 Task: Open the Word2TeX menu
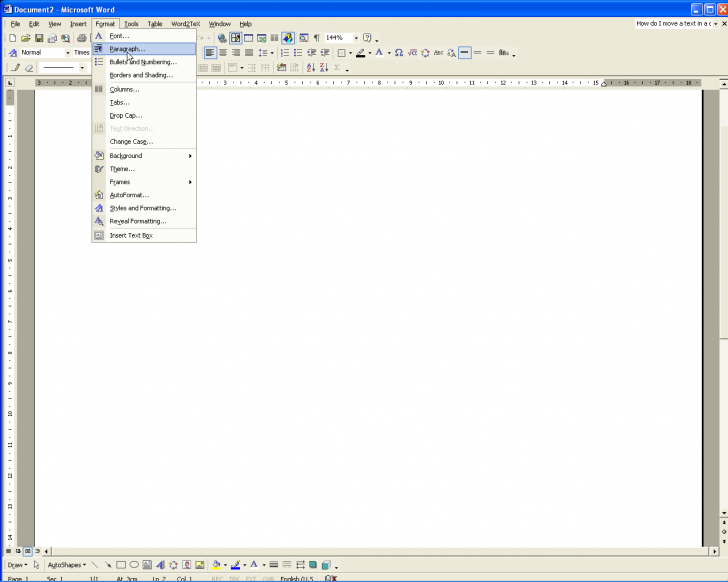[x=186, y=24]
